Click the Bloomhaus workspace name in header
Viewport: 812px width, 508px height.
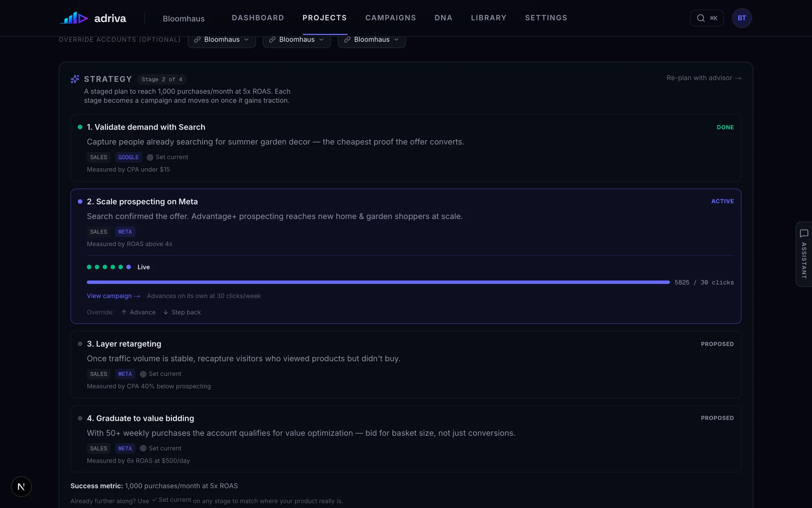(x=184, y=19)
